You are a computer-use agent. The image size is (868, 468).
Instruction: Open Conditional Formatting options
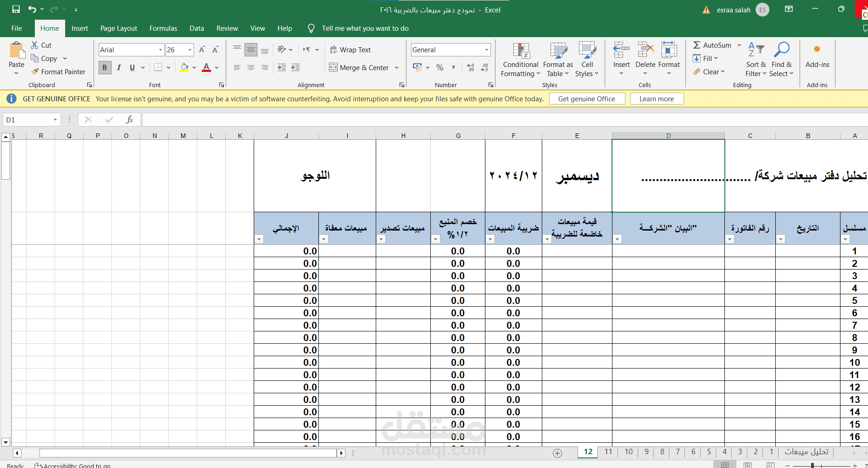coord(520,60)
